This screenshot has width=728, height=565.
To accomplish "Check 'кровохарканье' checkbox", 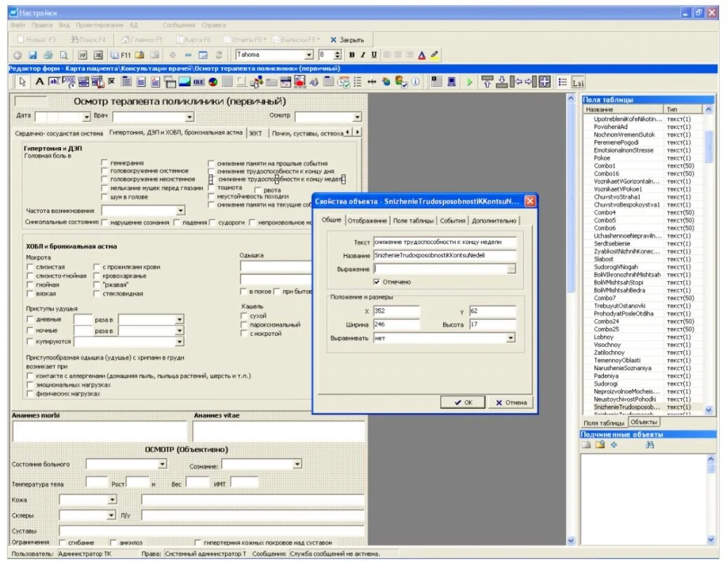I will [97, 276].
